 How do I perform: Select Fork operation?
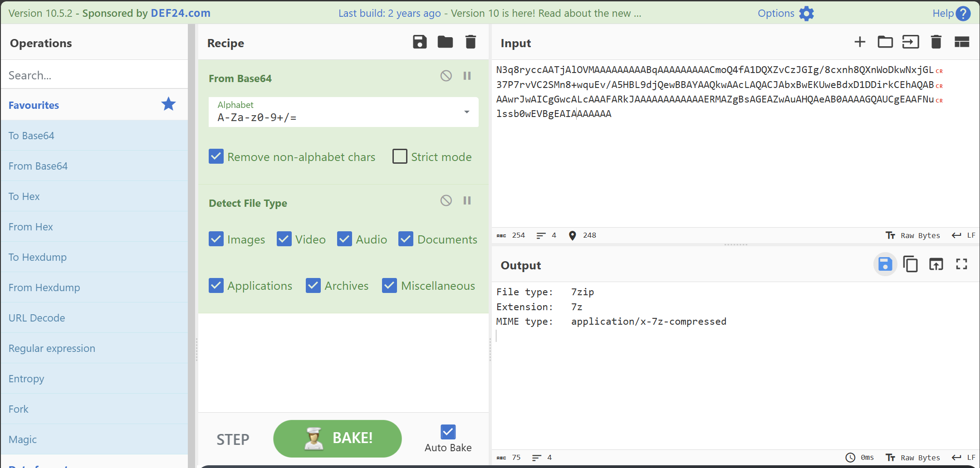click(94, 409)
